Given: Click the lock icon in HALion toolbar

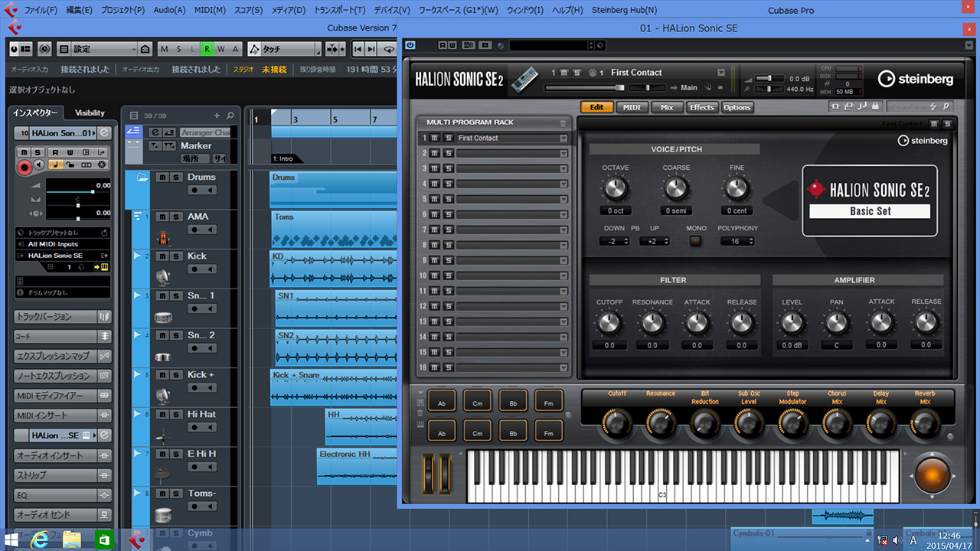Looking at the screenshot, I should tap(875, 106).
